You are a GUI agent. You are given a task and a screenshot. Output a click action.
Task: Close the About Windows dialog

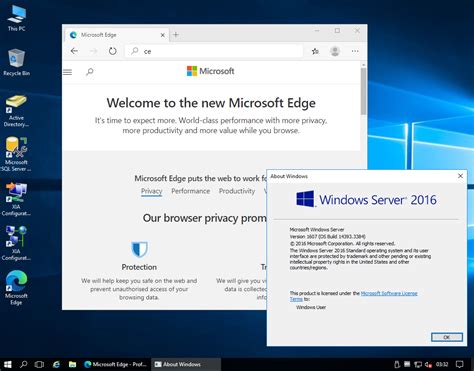tap(460, 176)
